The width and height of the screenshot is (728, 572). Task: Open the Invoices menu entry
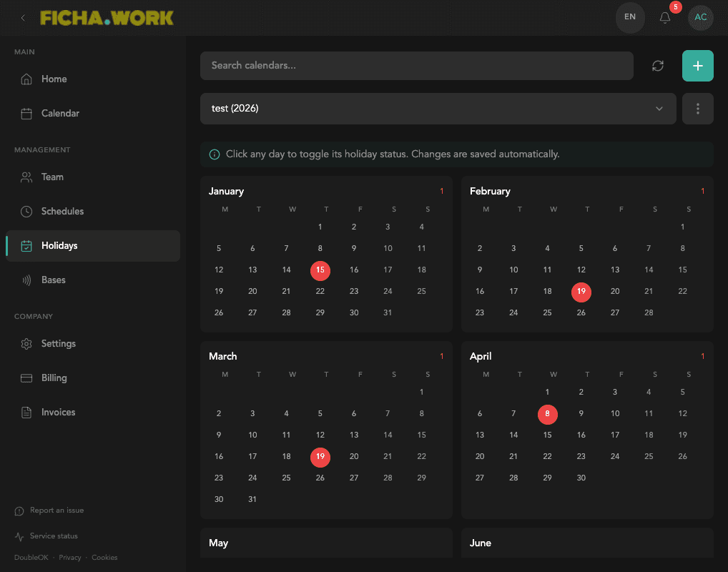click(93, 413)
